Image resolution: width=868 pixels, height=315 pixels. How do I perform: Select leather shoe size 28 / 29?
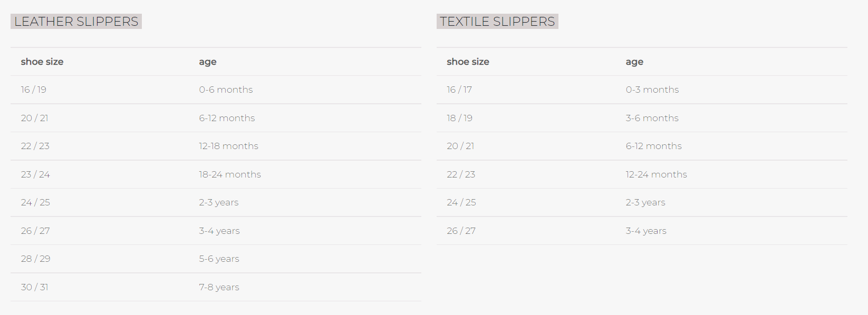(x=36, y=259)
